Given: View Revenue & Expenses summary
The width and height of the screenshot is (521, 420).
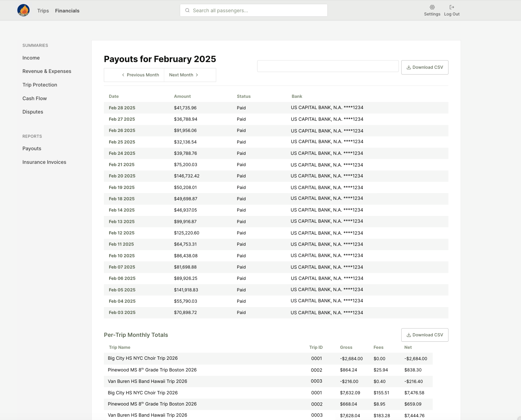Looking at the screenshot, I should pos(47,71).
